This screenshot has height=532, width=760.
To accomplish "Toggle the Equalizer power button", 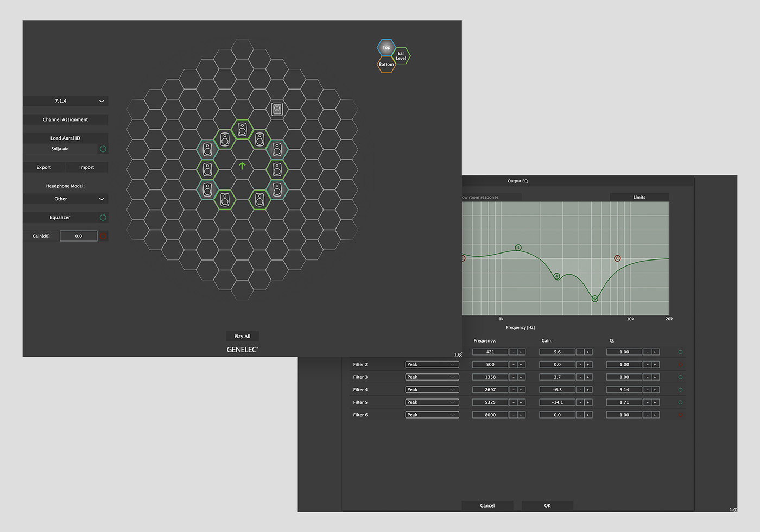I will 103,218.
